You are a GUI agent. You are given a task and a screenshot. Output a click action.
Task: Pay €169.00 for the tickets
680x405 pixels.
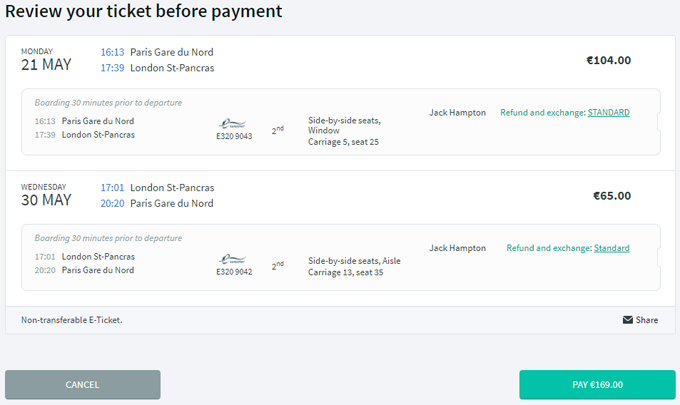(x=597, y=385)
